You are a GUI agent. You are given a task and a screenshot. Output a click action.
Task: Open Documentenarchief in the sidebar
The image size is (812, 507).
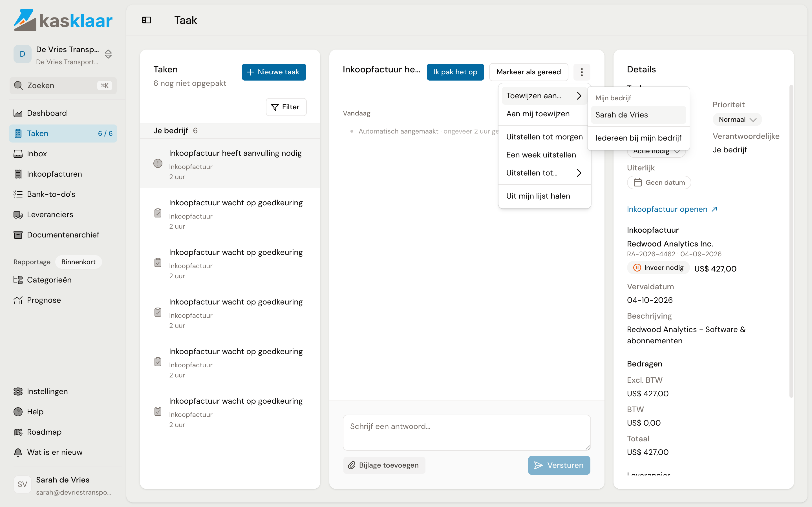[x=63, y=235]
